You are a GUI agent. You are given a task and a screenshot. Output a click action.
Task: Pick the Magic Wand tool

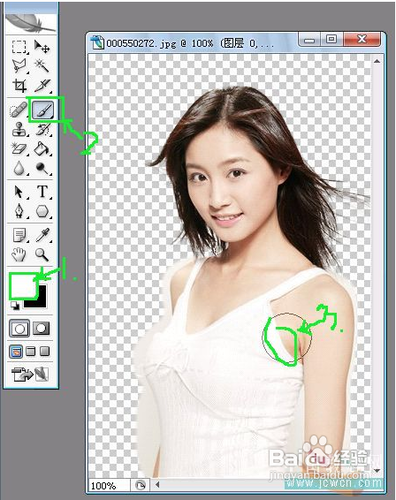click(x=42, y=66)
